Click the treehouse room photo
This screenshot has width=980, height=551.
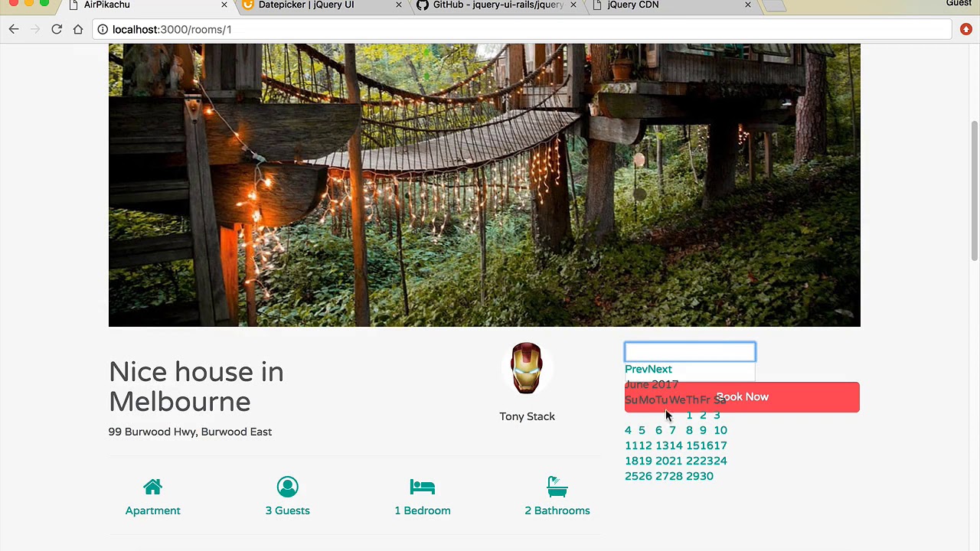[x=485, y=184]
